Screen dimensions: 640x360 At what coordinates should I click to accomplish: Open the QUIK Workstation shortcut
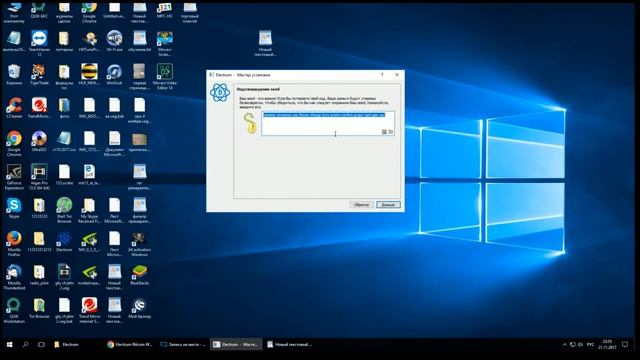point(14,311)
